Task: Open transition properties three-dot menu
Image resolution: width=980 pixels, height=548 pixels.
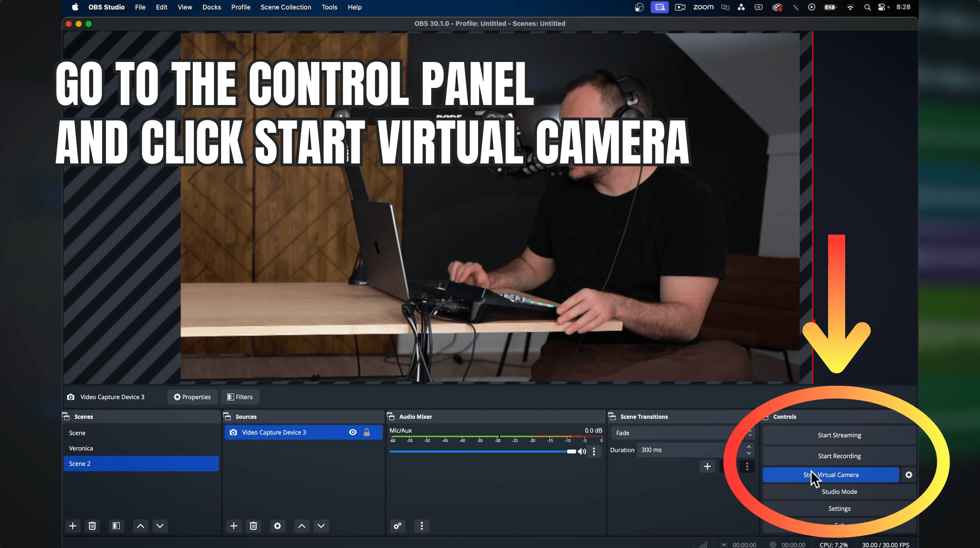Action: coord(747,466)
